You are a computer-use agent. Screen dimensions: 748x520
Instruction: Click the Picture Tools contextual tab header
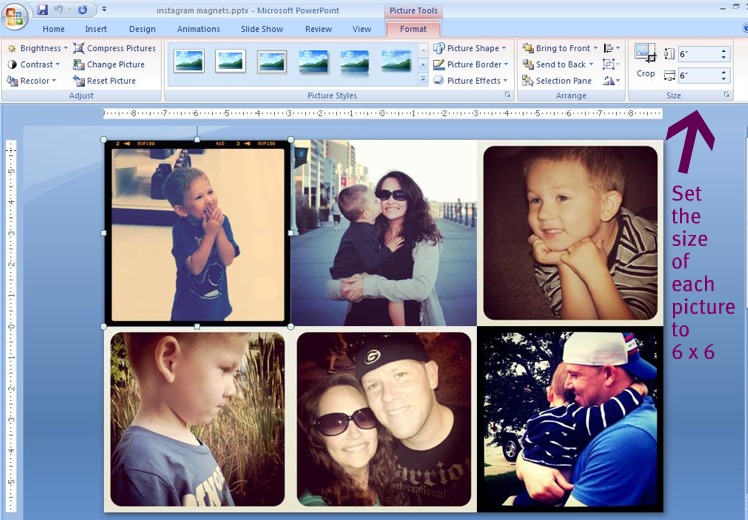(413, 10)
